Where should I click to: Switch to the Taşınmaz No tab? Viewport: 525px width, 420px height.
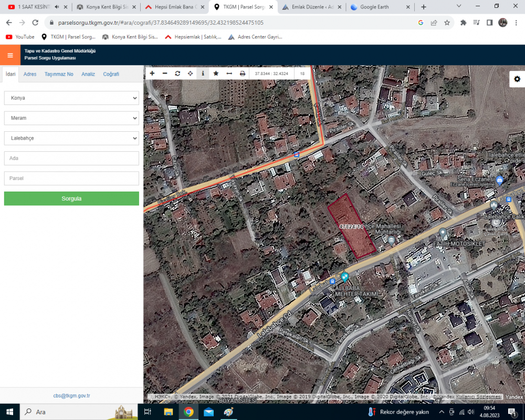pyautogui.click(x=59, y=75)
